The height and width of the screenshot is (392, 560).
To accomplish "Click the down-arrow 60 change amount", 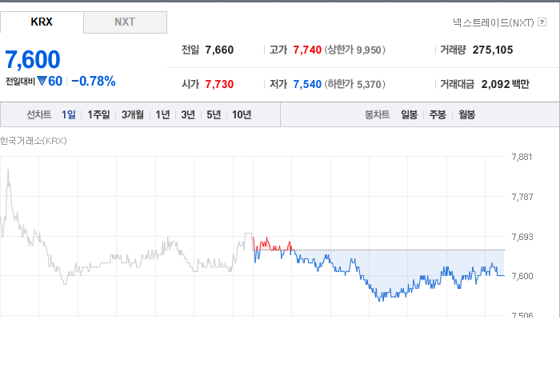I will (x=50, y=82).
